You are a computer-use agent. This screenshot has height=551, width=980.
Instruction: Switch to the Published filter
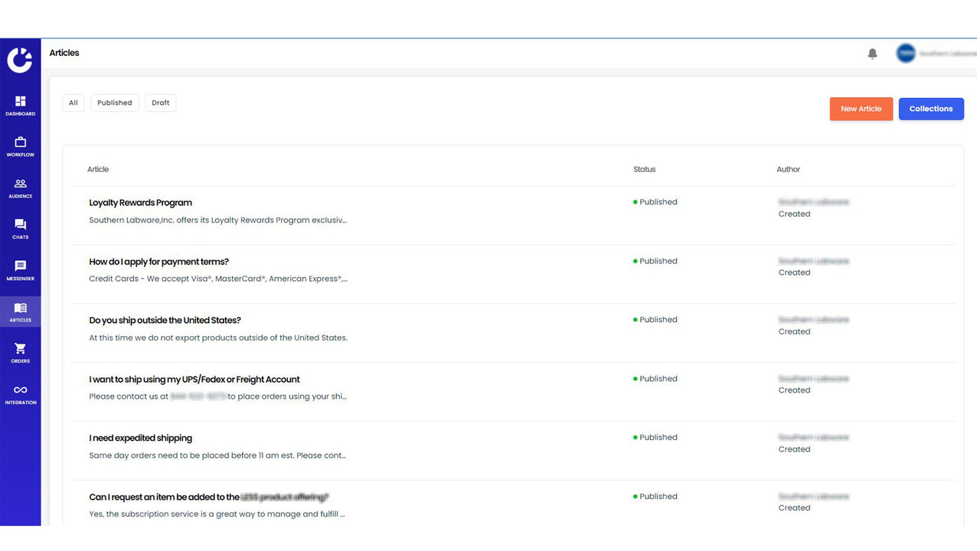point(114,103)
